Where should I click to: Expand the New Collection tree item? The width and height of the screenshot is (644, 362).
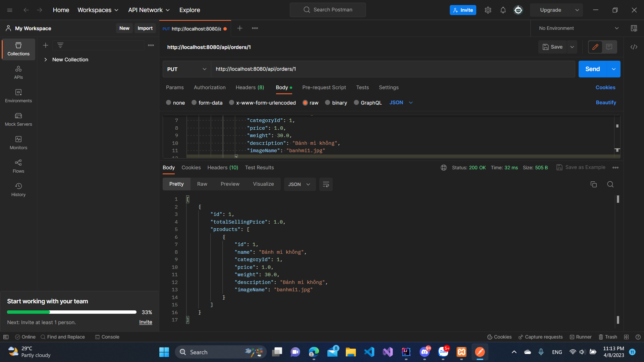(x=46, y=59)
